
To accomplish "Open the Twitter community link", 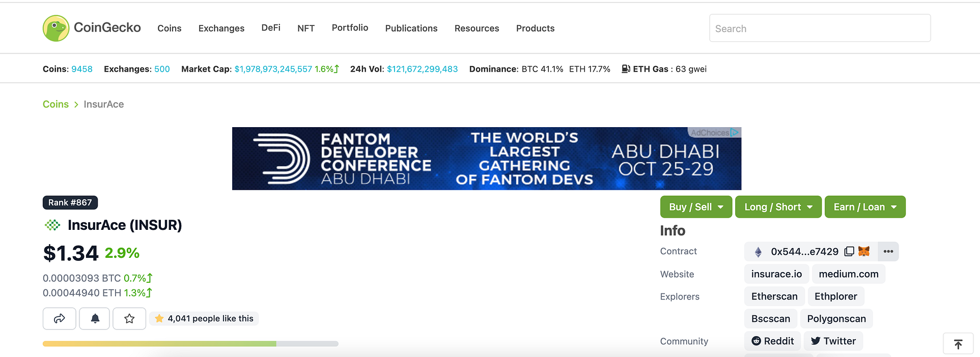I will coord(833,341).
